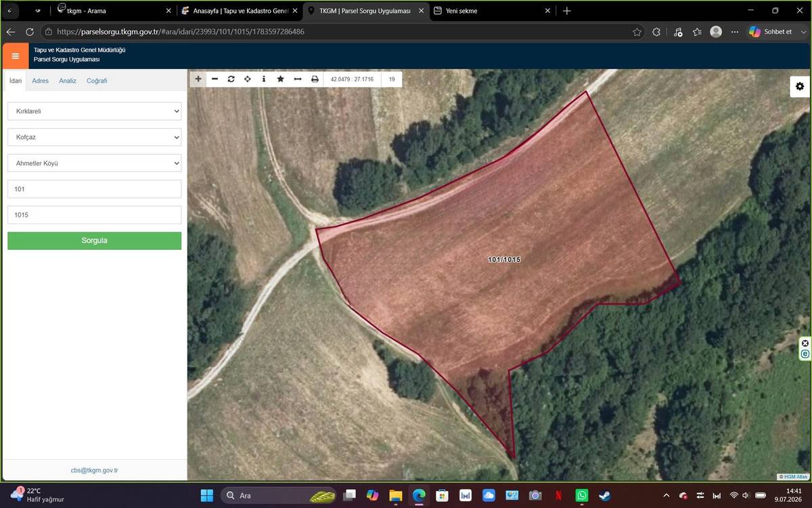Open browser settings and more menu
Screen dimensions: 812x508
tap(735, 32)
